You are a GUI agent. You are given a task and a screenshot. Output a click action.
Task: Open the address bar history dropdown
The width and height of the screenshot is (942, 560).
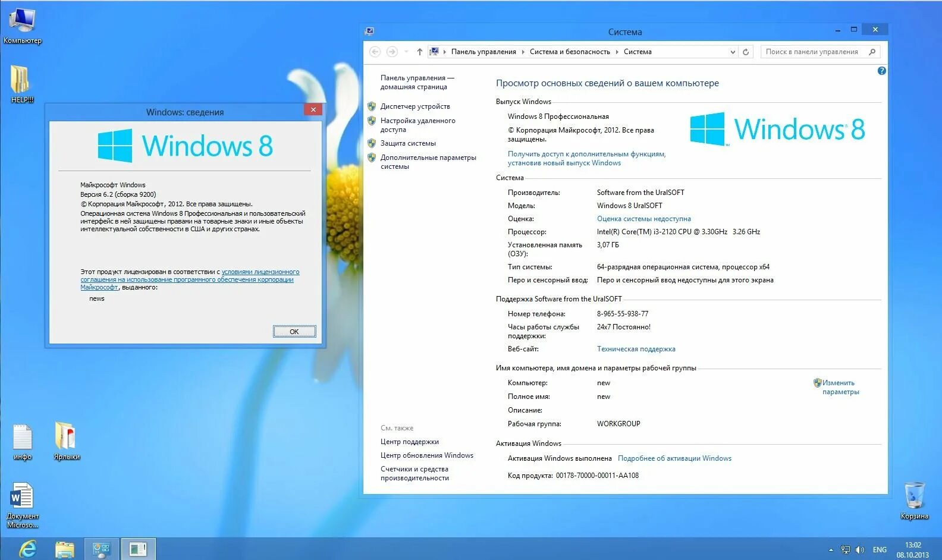tap(733, 52)
